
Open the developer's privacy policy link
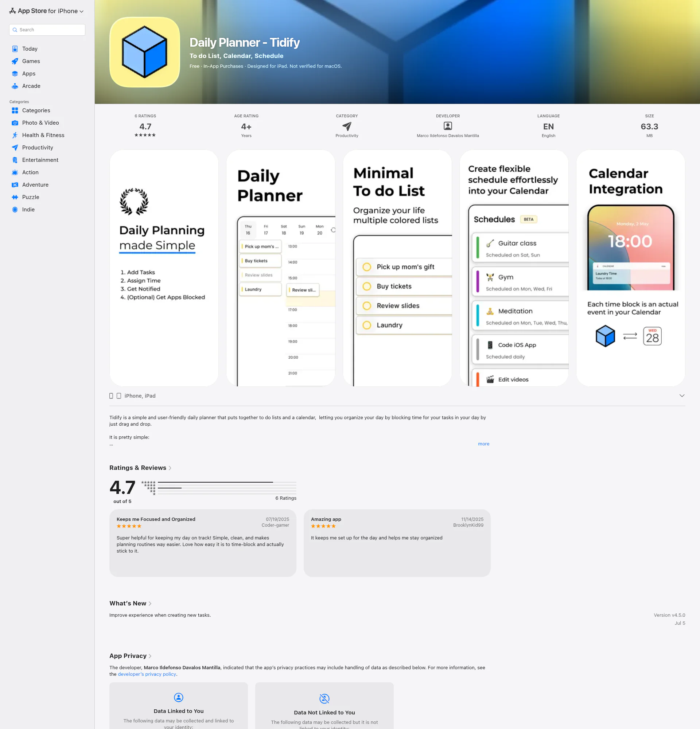147,674
